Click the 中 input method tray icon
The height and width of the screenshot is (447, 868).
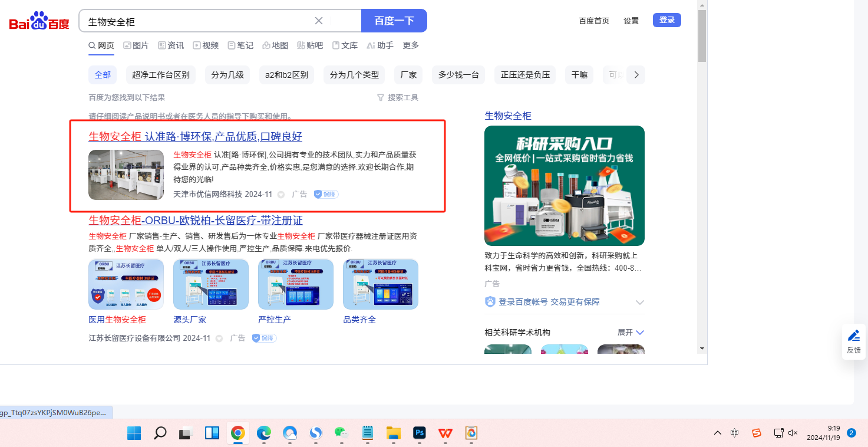(735, 433)
